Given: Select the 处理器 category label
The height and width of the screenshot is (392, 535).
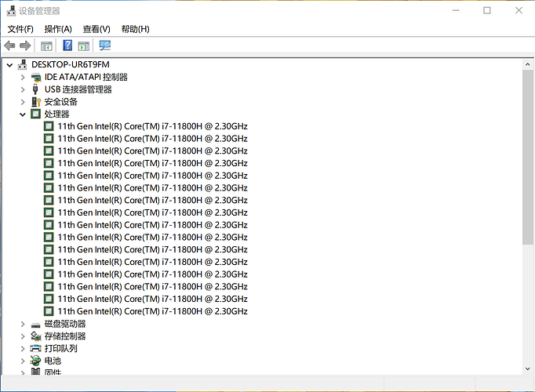Looking at the screenshot, I should pyautogui.click(x=56, y=114).
